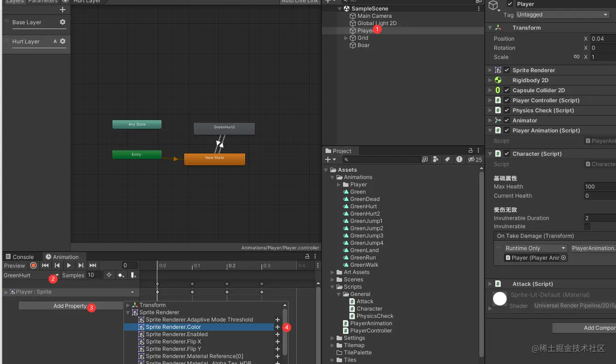Click the Player GameObject cube icon in Inspector
The width and height of the screenshot is (616, 364).
(x=493, y=5)
